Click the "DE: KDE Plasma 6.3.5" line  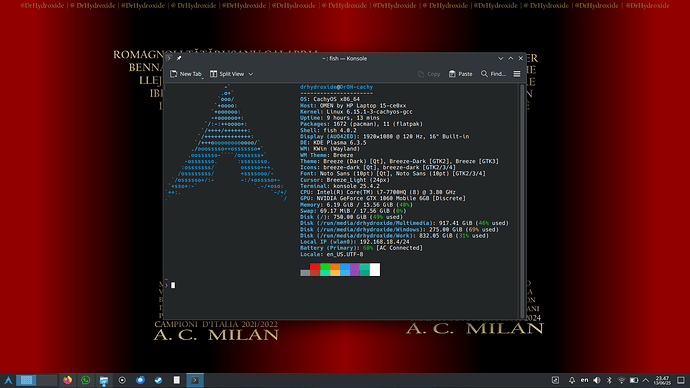(333, 143)
